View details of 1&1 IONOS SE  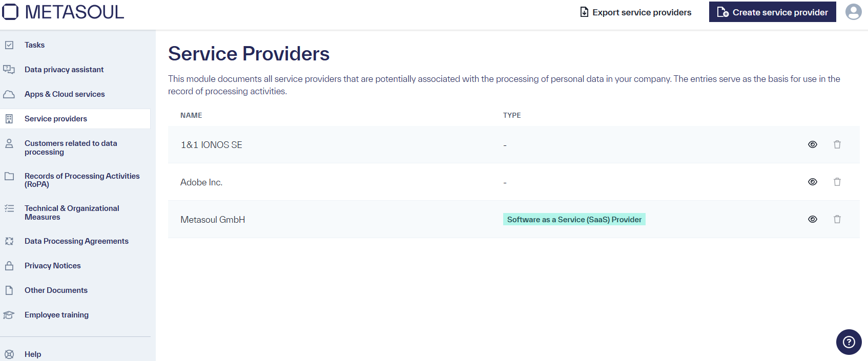tap(812, 144)
